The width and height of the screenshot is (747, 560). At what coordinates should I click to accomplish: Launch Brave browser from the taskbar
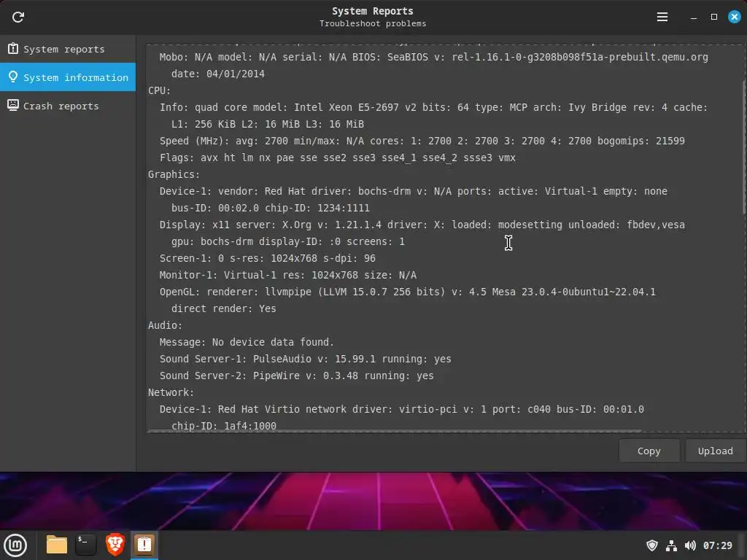(x=115, y=545)
